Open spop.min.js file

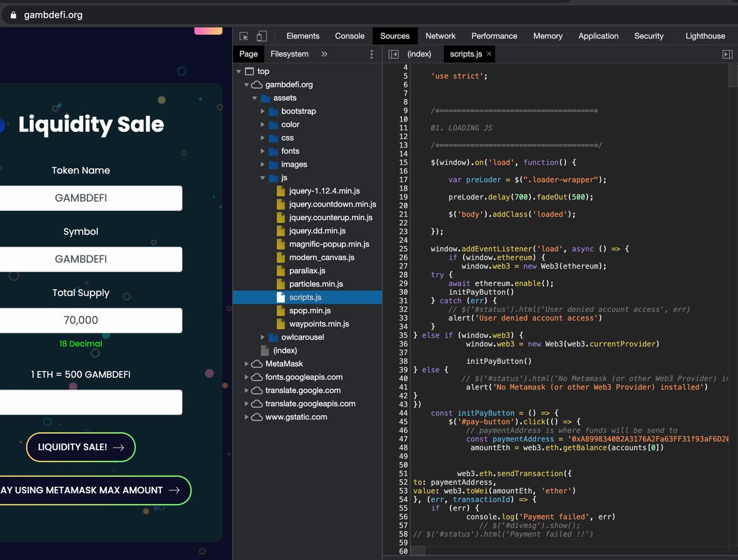(310, 311)
